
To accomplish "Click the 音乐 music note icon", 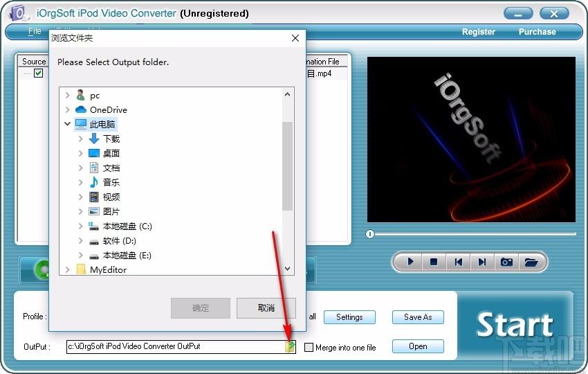I will click(x=94, y=182).
